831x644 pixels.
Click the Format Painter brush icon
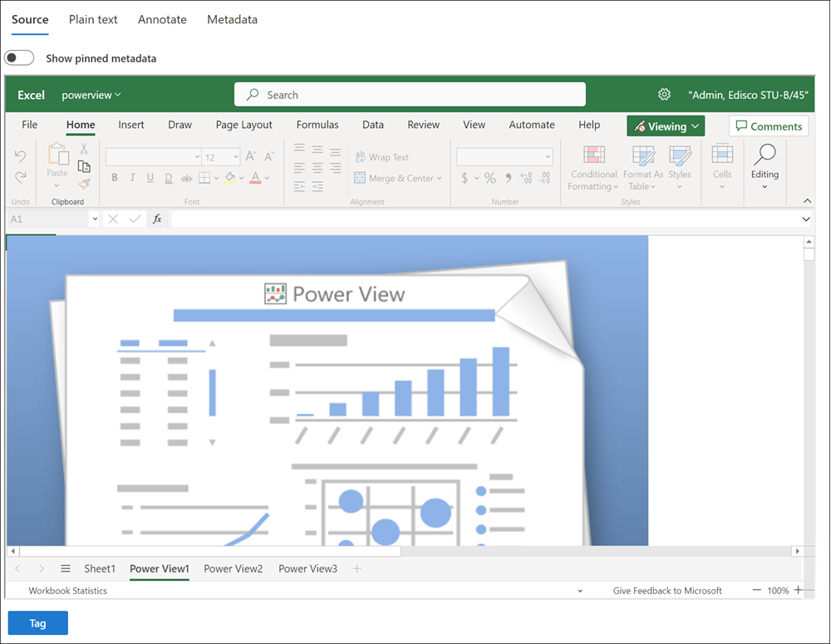84,184
